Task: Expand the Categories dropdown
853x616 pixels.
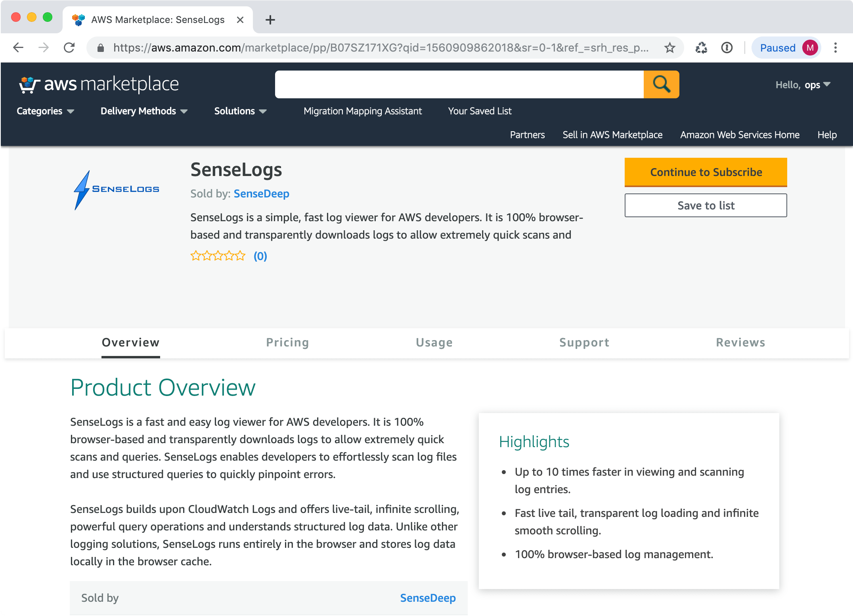Action: 45,111
